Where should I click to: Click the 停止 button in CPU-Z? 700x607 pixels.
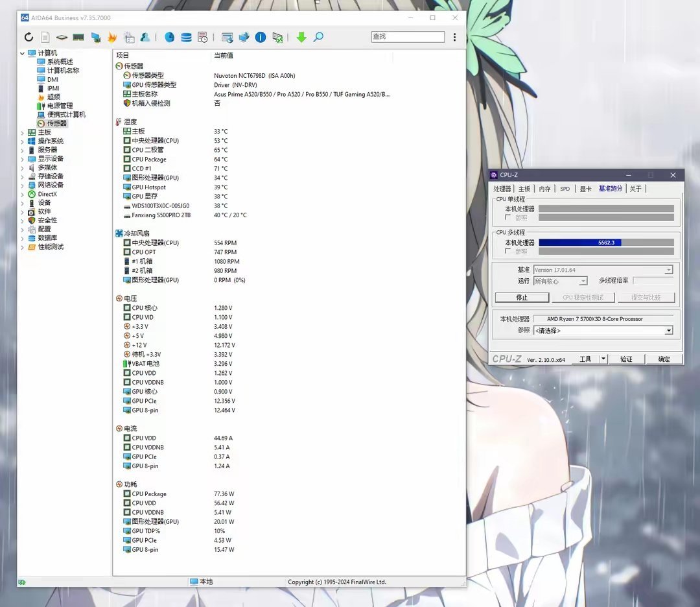click(522, 298)
